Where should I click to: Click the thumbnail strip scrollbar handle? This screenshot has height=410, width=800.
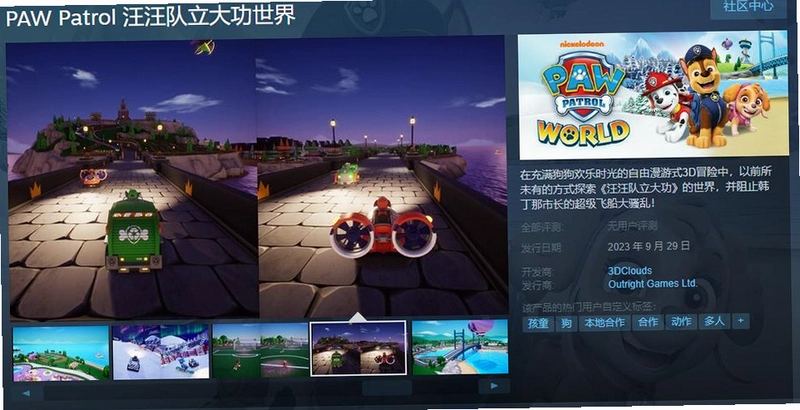387,388
